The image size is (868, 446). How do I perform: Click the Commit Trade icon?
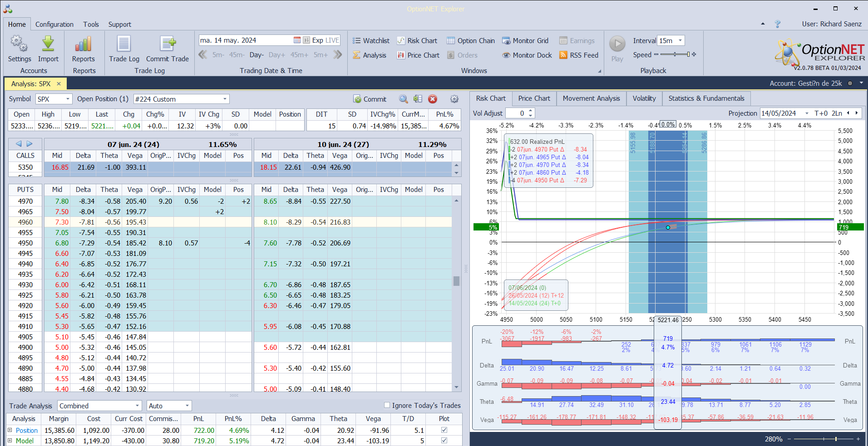click(x=168, y=44)
